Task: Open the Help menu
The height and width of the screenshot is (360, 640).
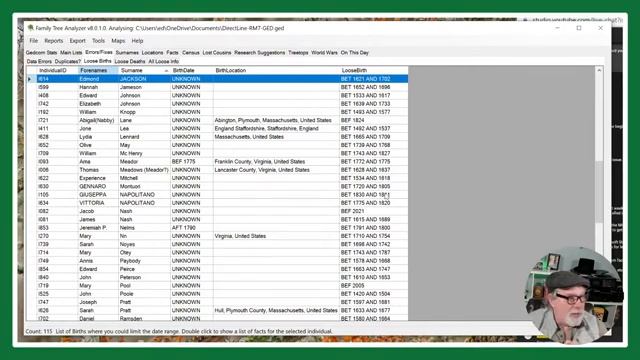Action: pyautogui.click(x=137, y=41)
